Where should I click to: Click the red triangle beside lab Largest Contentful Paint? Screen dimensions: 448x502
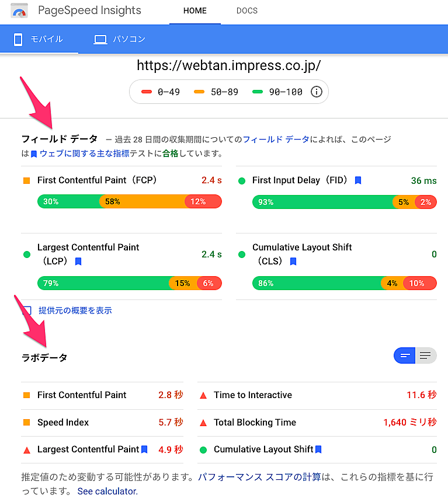[27, 450]
